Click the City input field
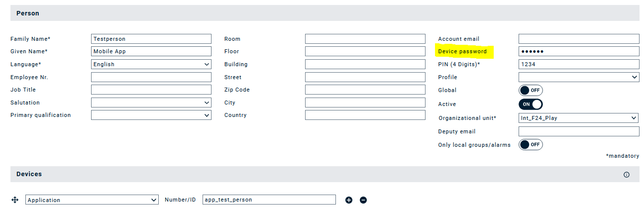Screen dimensions: 644x213 click(x=365, y=103)
